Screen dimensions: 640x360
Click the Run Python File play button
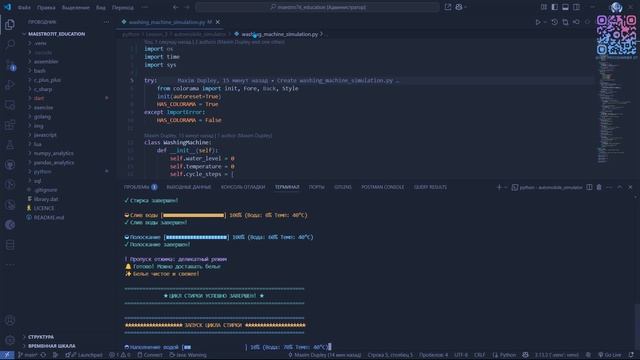tap(538, 22)
